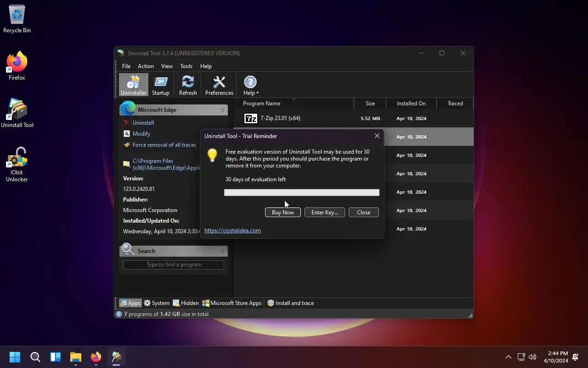
Task: Click the magnifier icon in Search panel
Action: click(x=128, y=249)
